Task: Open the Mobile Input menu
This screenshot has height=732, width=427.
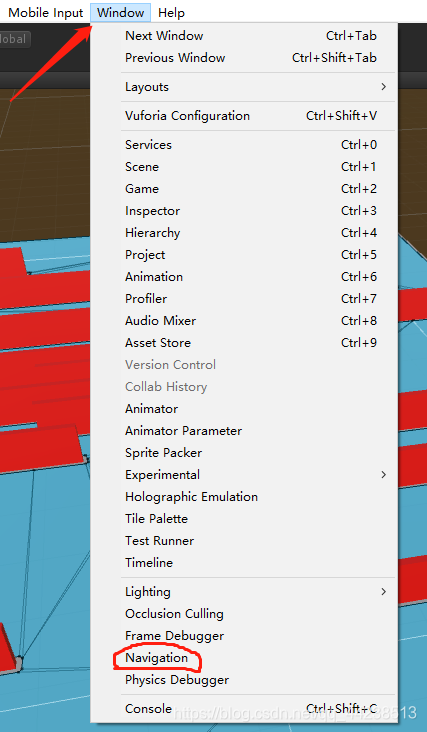Action: coord(45,13)
